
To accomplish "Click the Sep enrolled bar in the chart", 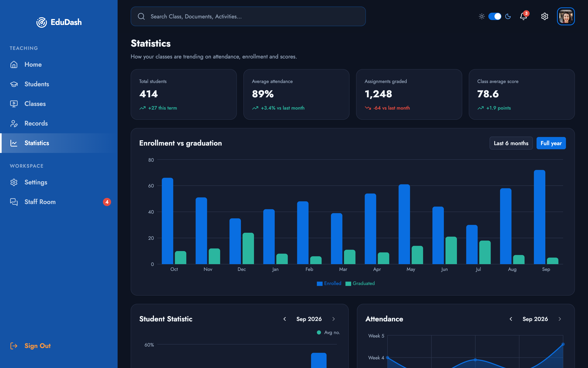I will click(x=539, y=217).
